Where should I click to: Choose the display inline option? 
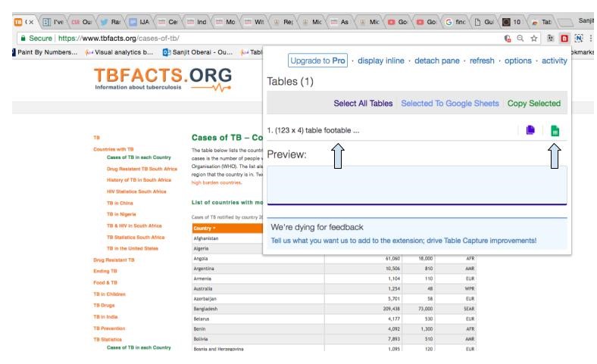point(381,61)
